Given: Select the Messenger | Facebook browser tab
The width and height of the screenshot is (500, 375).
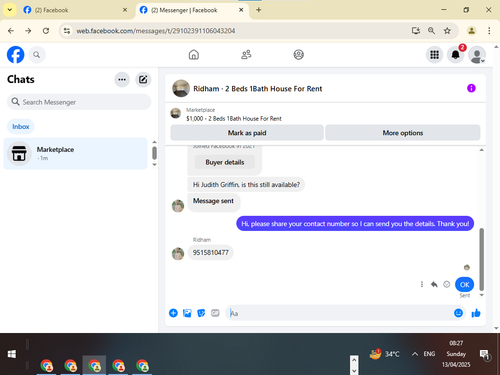Looking at the screenshot, I should click(x=192, y=10).
